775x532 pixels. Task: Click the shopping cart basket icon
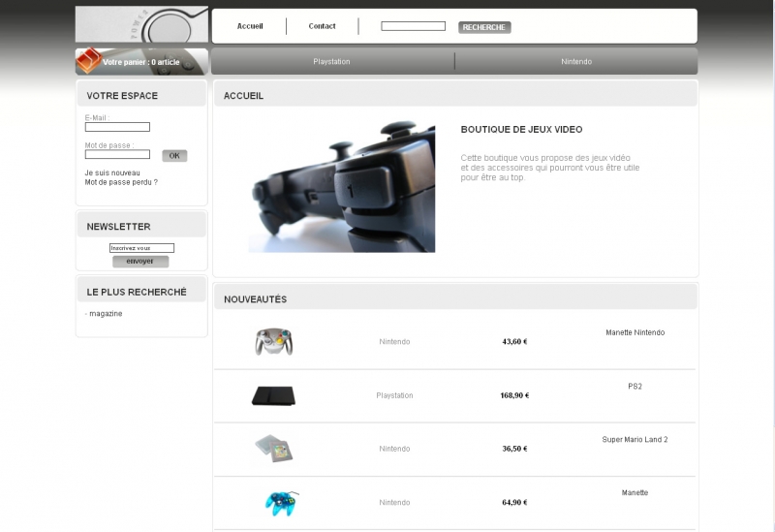pos(87,60)
